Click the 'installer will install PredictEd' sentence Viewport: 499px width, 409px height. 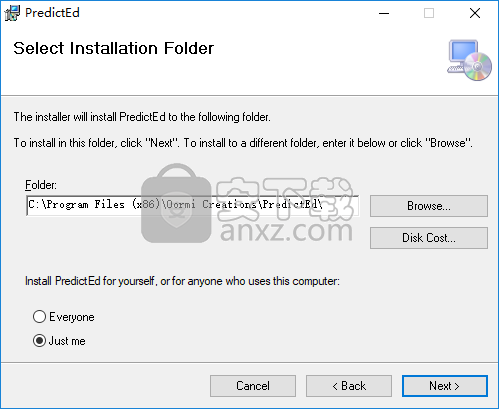(x=142, y=117)
